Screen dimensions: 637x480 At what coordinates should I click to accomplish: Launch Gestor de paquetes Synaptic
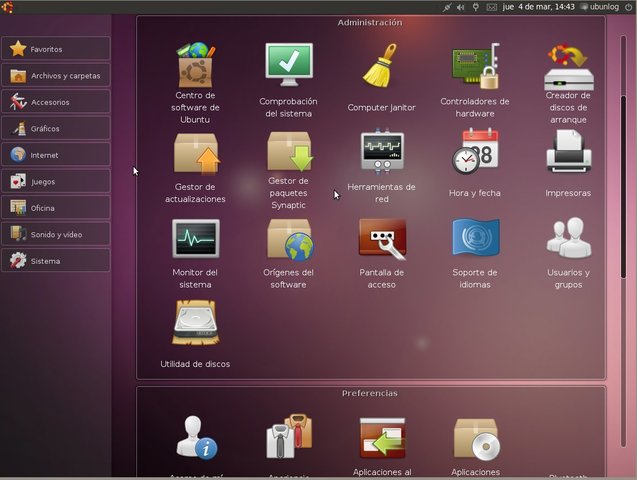[x=288, y=171]
